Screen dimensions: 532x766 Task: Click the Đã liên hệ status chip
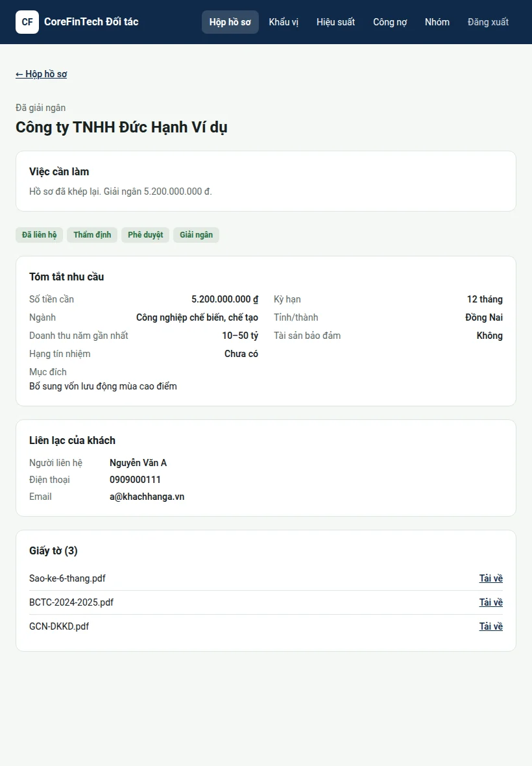pos(40,235)
